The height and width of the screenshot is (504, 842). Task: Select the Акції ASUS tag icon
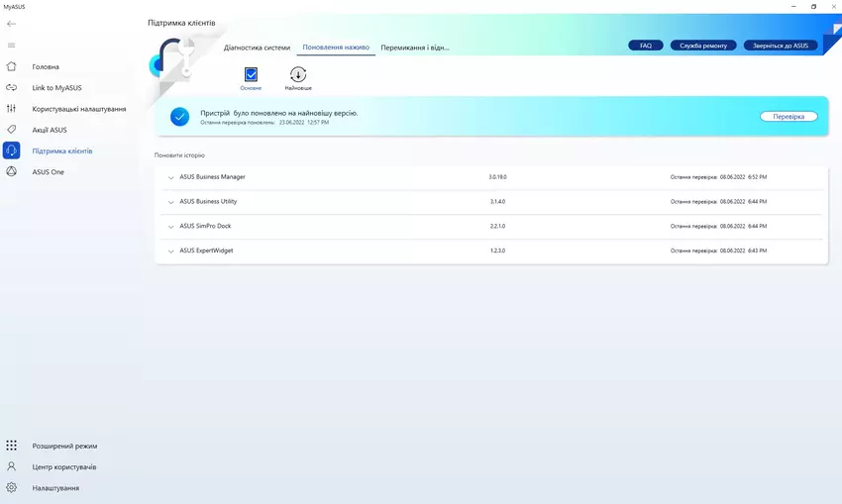(x=12, y=130)
